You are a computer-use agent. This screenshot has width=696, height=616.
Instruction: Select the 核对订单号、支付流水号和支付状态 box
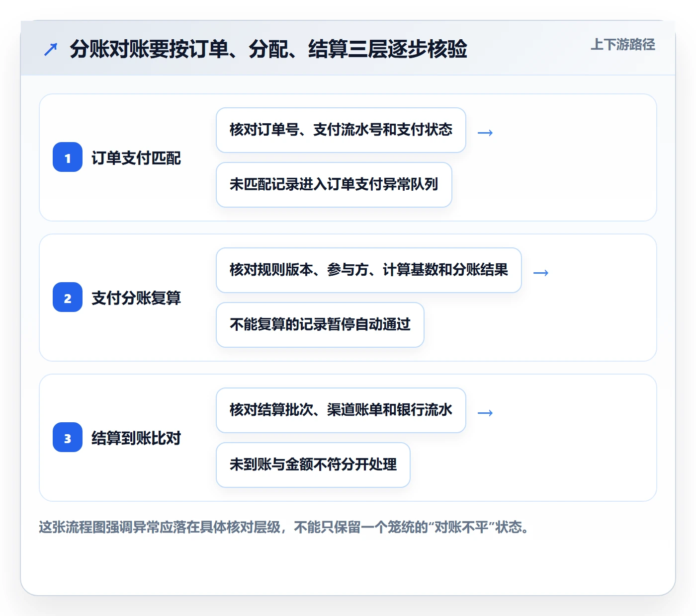click(341, 130)
